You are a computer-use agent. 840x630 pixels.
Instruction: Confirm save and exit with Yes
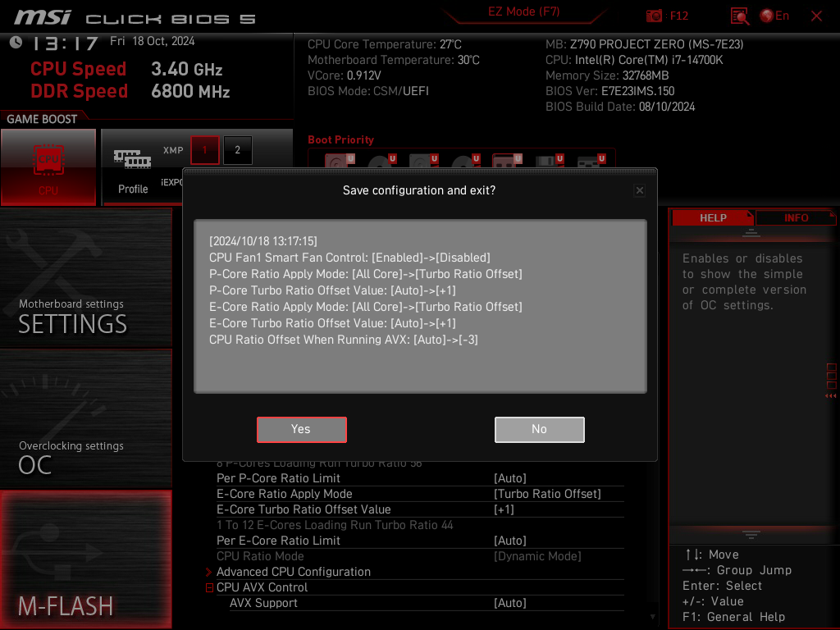coord(302,429)
